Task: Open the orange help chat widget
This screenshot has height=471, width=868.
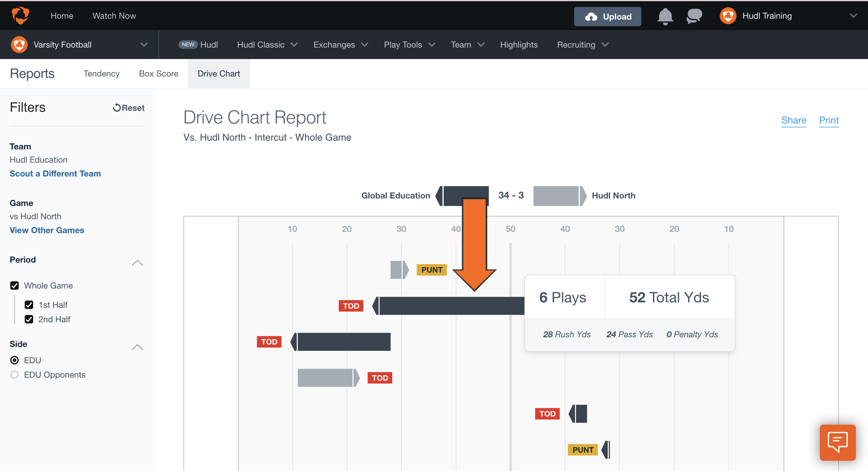Action: tap(837, 442)
